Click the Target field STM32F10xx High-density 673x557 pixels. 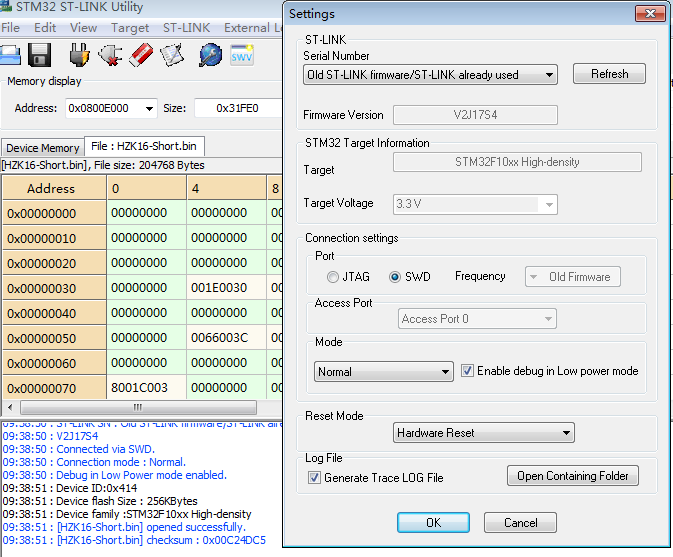(x=517, y=162)
